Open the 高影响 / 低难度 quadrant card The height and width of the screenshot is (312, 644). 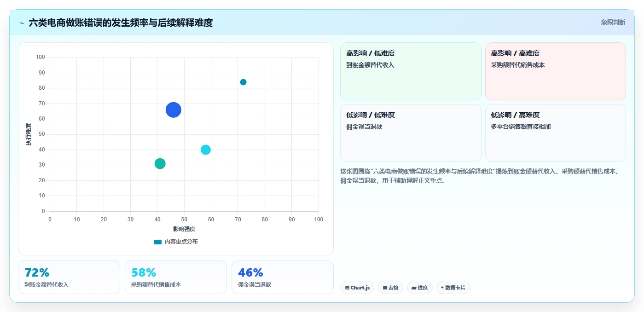pyautogui.click(x=411, y=71)
